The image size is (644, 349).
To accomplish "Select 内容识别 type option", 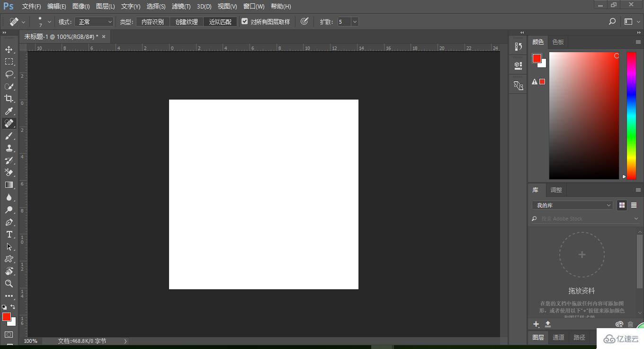I will tap(152, 22).
